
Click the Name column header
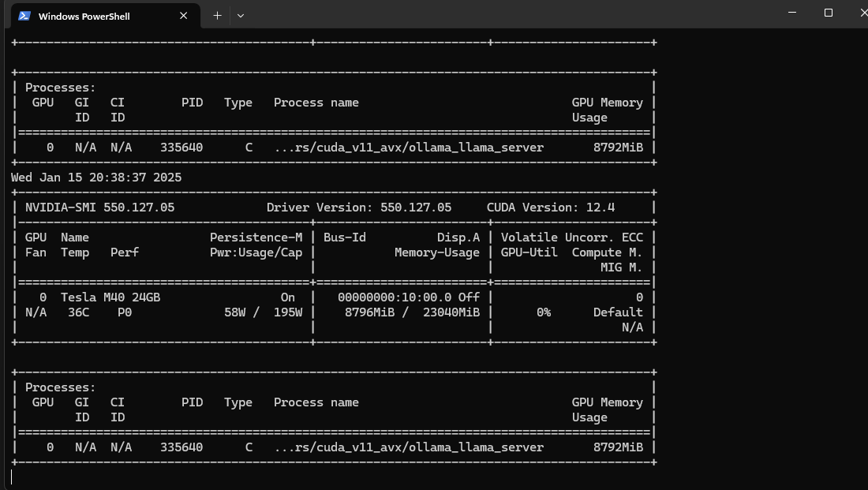pyautogui.click(x=75, y=238)
